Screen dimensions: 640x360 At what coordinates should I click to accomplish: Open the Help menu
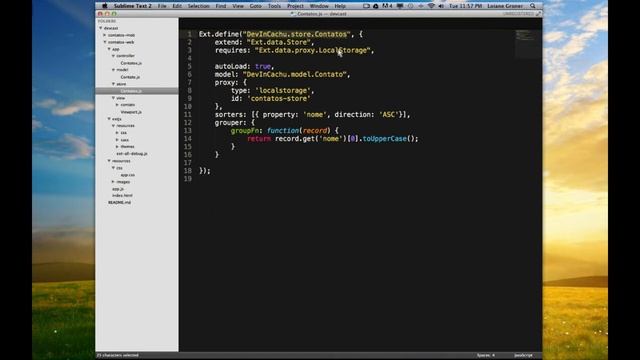(x=340, y=6)
